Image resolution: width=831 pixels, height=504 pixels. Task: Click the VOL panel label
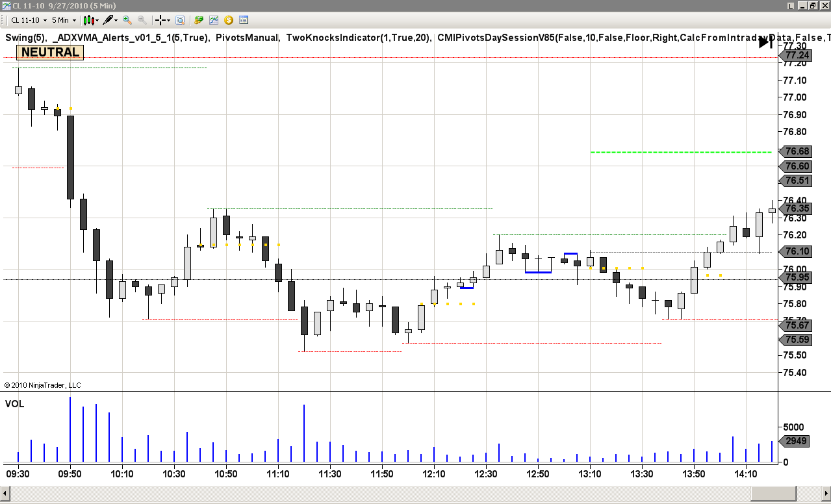pyautogui.click(x=14, y=404)
